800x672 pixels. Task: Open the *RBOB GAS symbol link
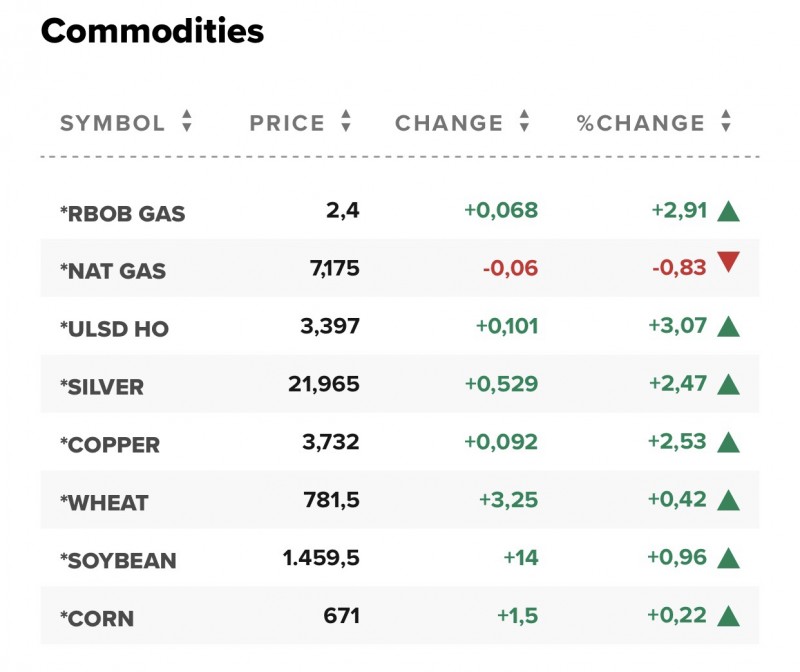pos(122,213)
